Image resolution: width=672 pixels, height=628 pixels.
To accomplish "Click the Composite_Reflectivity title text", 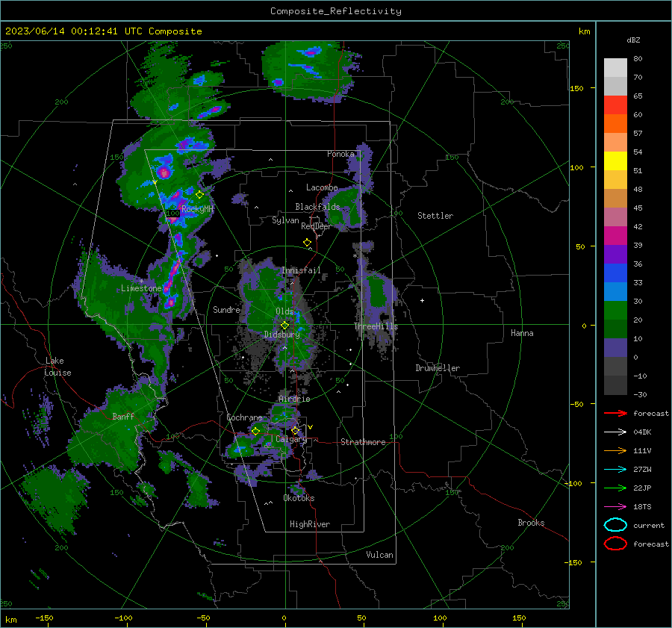I will click(336, 11).
